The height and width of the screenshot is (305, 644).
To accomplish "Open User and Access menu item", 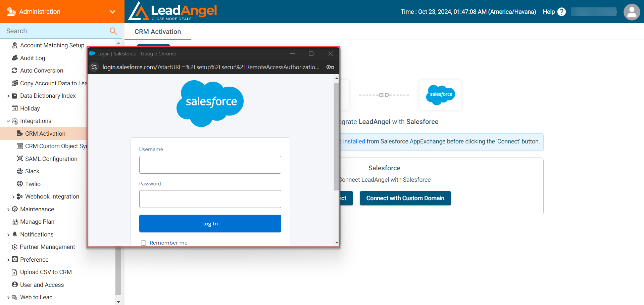I will 42,285.
